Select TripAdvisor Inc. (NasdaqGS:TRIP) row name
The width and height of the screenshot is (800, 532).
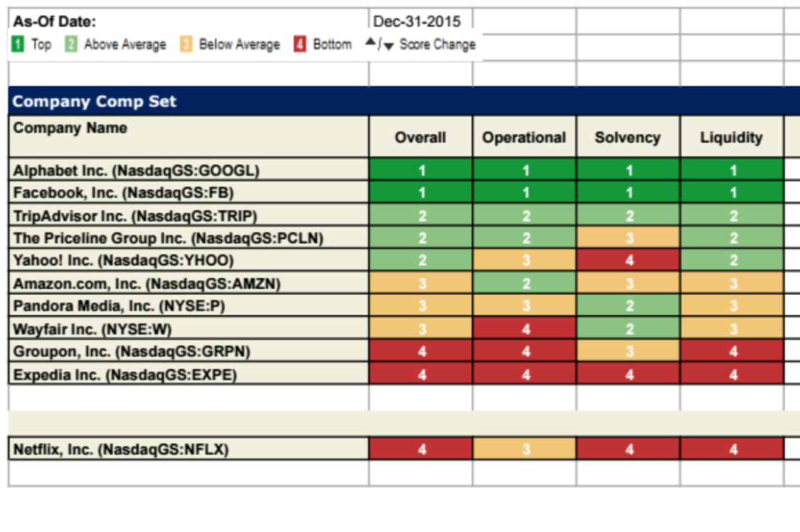coord(188,215)
